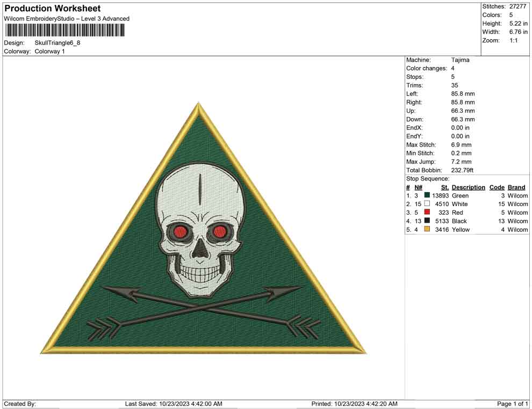Viewport: 532px width, 409px height.
Task: Click the 'Stop Sequence:' label
Action: coord(428,179)
